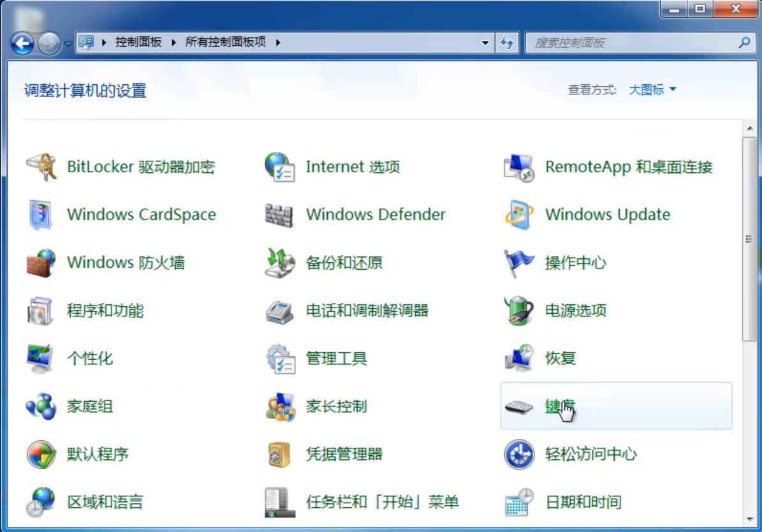This screenshot has width=762, height=532.
Task: Expand recent pages arrow beside forward button
Action: click(68, 43)
